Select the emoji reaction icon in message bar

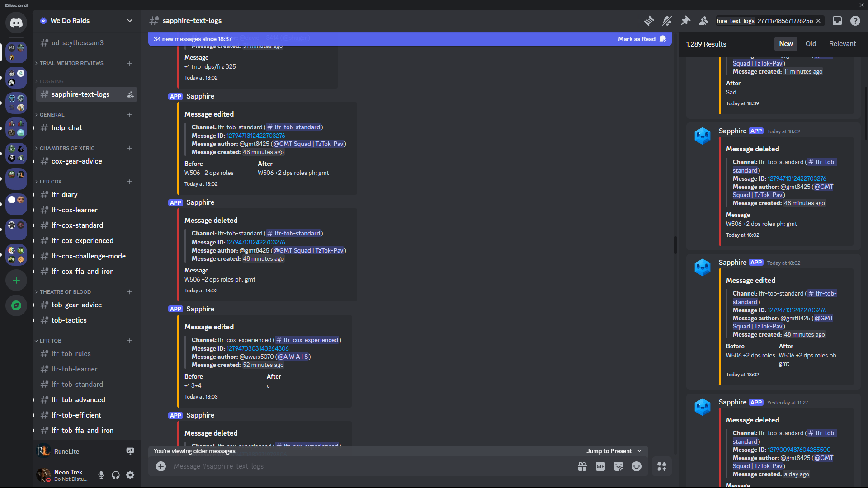637,466
